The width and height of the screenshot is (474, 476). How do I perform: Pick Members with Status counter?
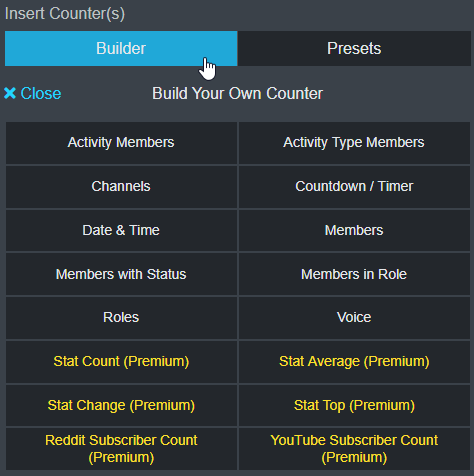point(121,274)
